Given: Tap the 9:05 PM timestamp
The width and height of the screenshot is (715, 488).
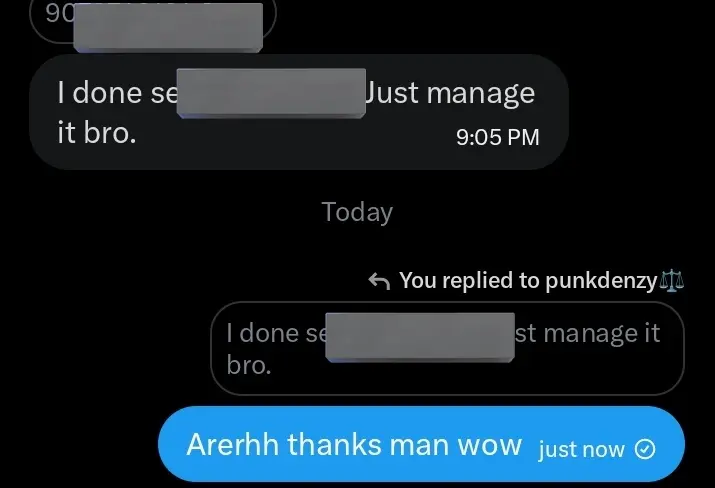Looking at the screenshot, I should 497,137.
